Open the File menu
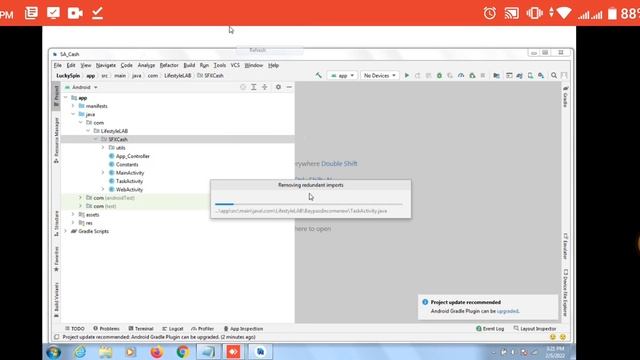640x360 pixels. pos(58,65)
